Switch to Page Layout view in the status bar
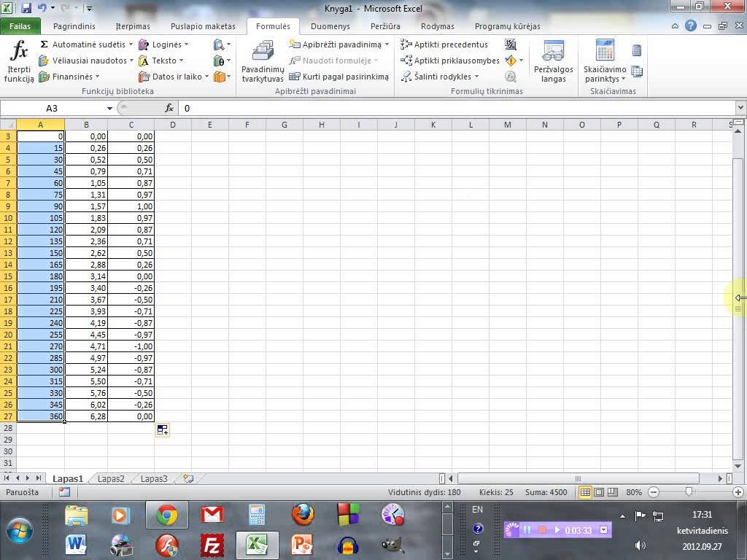Viewport: 747px width, 560px height. 599,492
